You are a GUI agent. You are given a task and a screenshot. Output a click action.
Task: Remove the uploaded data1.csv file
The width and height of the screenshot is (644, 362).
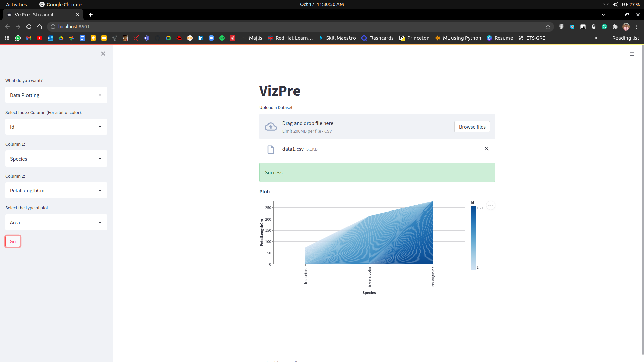[x=487, y=149]
